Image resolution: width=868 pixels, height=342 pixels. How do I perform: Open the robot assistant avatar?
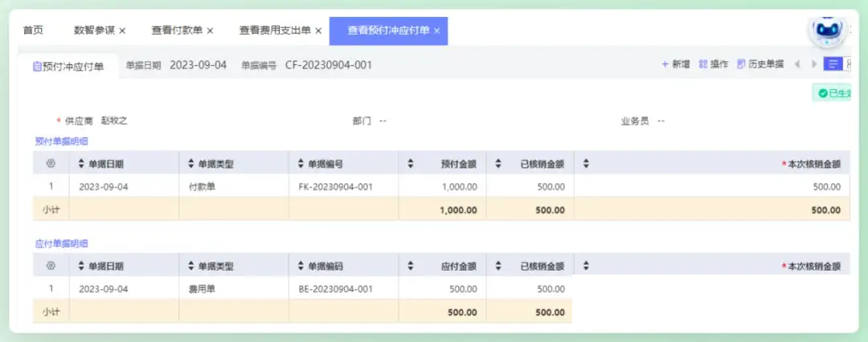coord(827,31)
